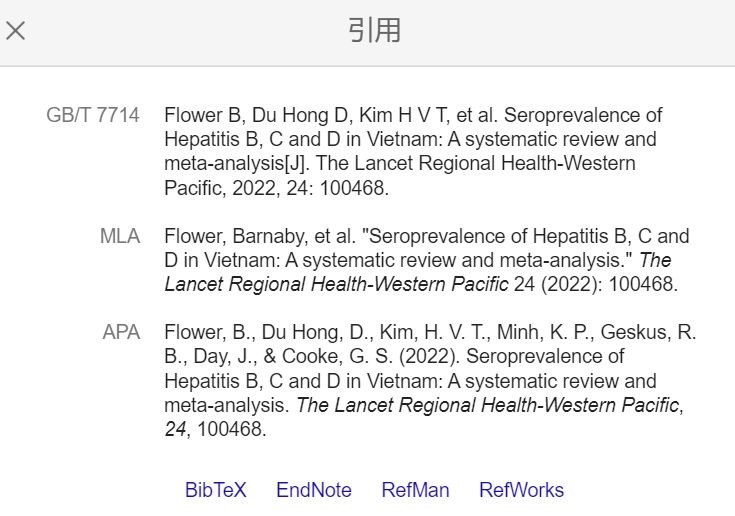
Task: Open the BibTeX export link
Action: tap(215, 490)
